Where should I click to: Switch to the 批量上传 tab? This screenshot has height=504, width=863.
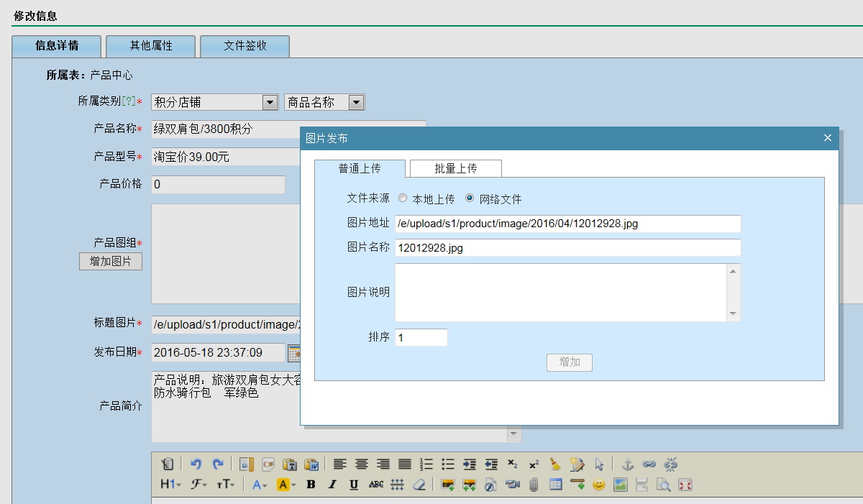(x=455, y=168)
